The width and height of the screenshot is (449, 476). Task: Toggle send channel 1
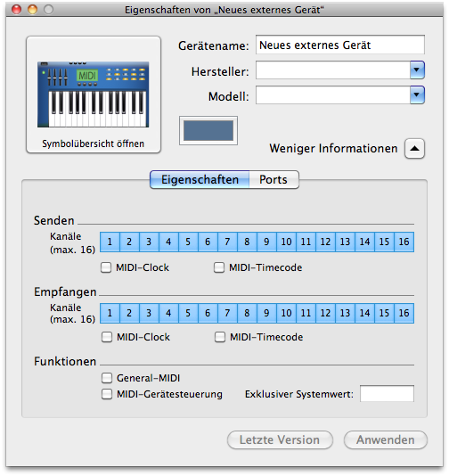[x=110, y=242]
